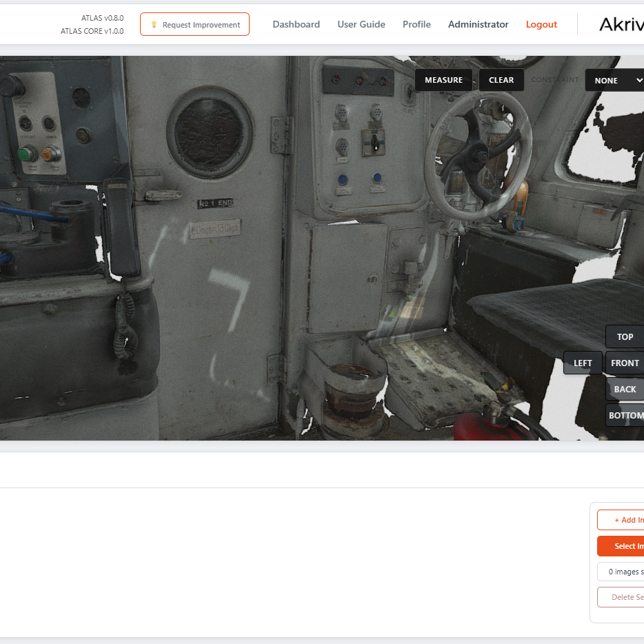Expand the NONE constraint dropdown

614,81
